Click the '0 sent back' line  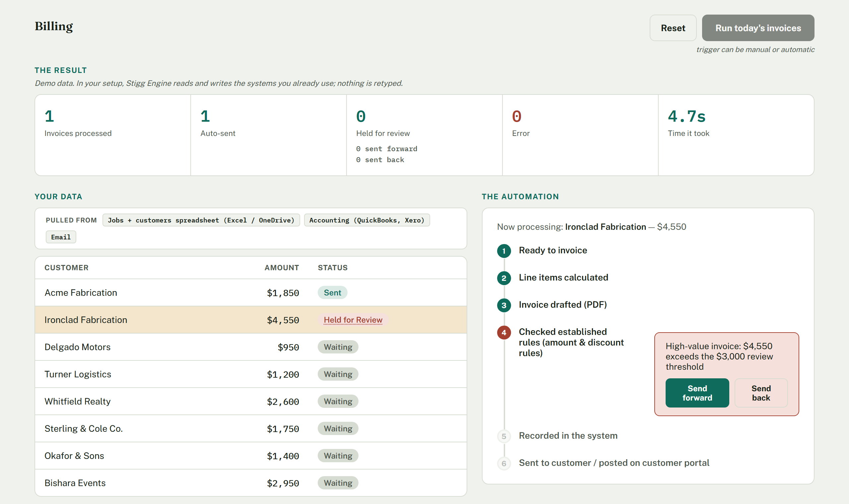380,159
